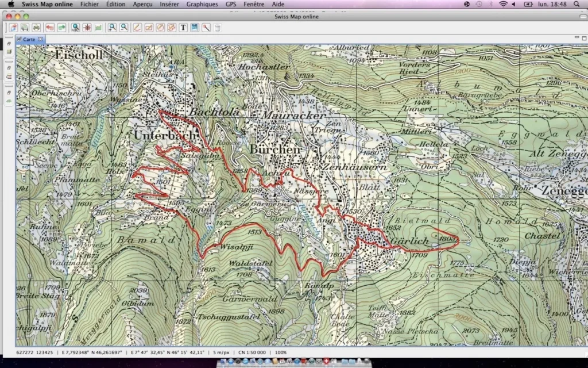Select the freehand polygon drawing tool
The width and height of the screenshot is (588, 368).
point(172,28)
